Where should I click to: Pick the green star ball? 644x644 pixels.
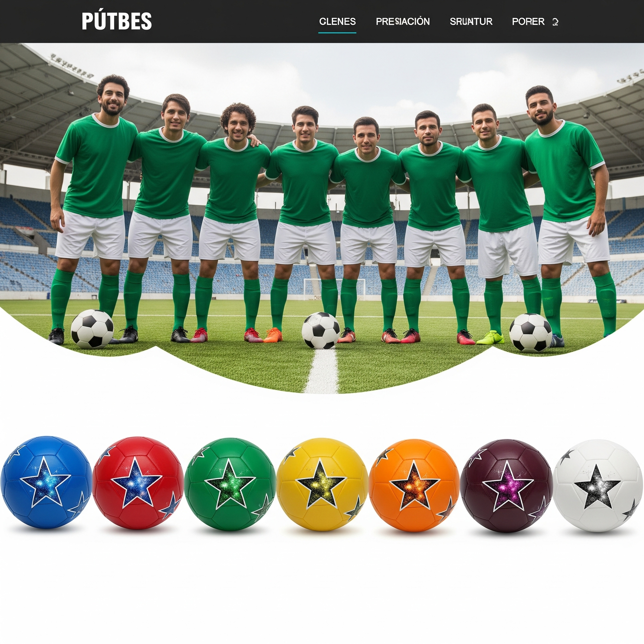(230, 484)
